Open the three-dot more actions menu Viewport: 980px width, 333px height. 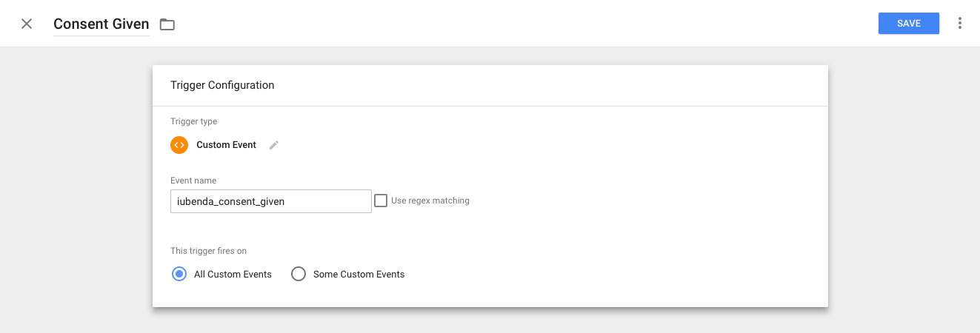coord(960,23)
